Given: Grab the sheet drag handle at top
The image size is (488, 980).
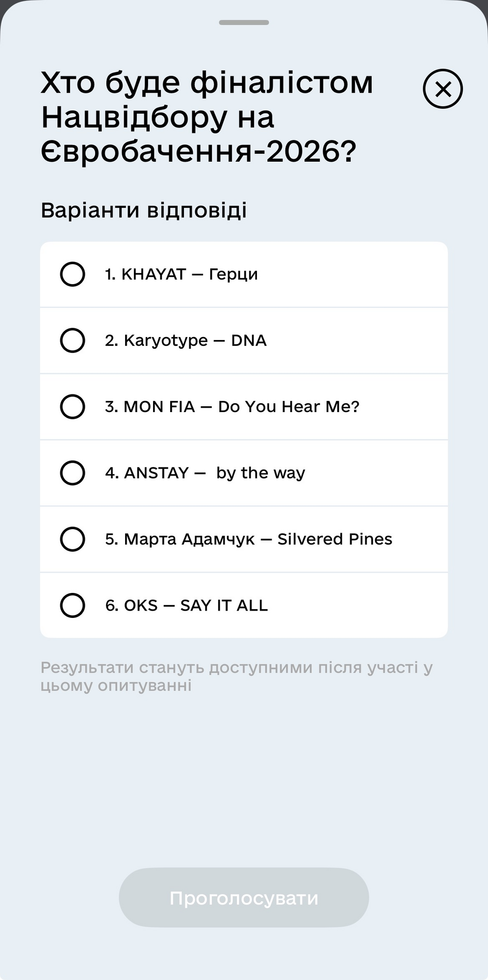Looking at the screenshot, I should (244, 23).
